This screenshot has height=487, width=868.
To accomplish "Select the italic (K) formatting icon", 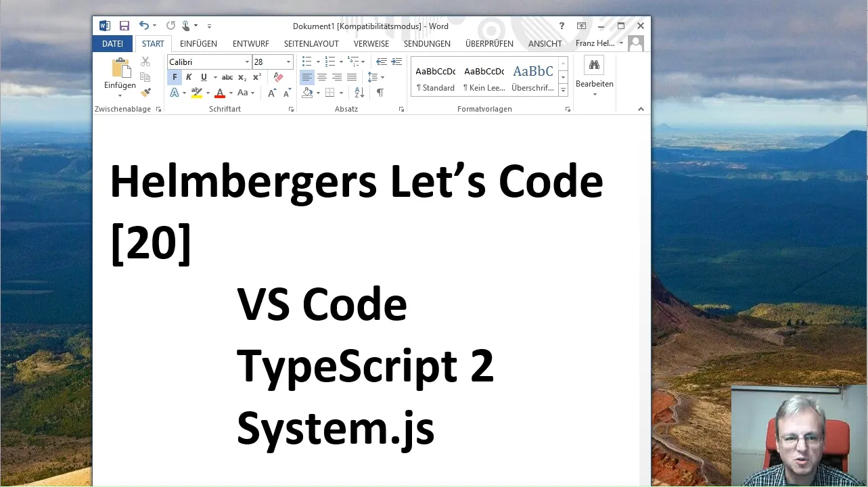I will tap(189, 76).
